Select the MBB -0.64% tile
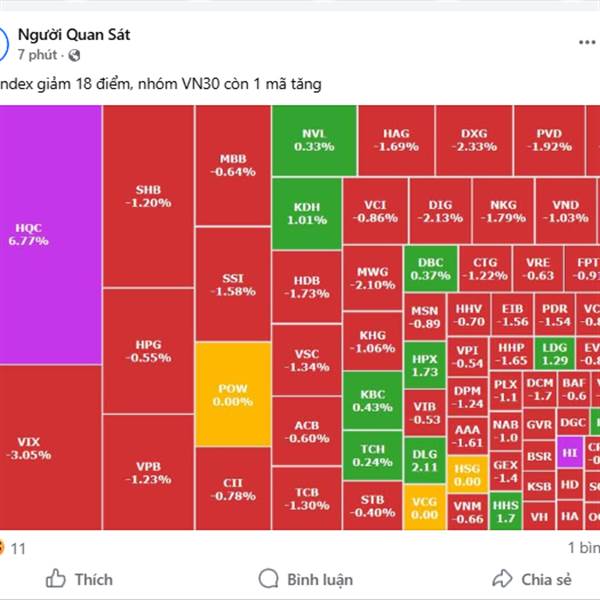 [232, 165]
